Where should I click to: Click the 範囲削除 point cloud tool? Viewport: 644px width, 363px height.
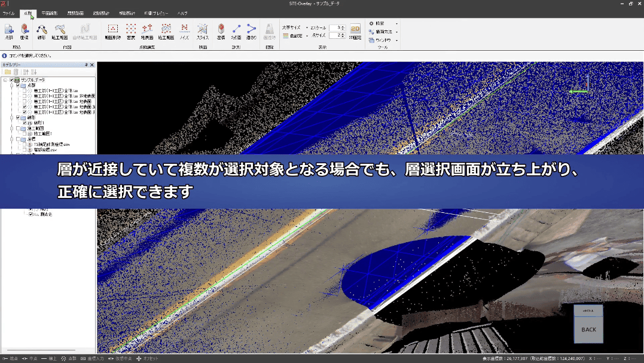click(x=112, y=32)
